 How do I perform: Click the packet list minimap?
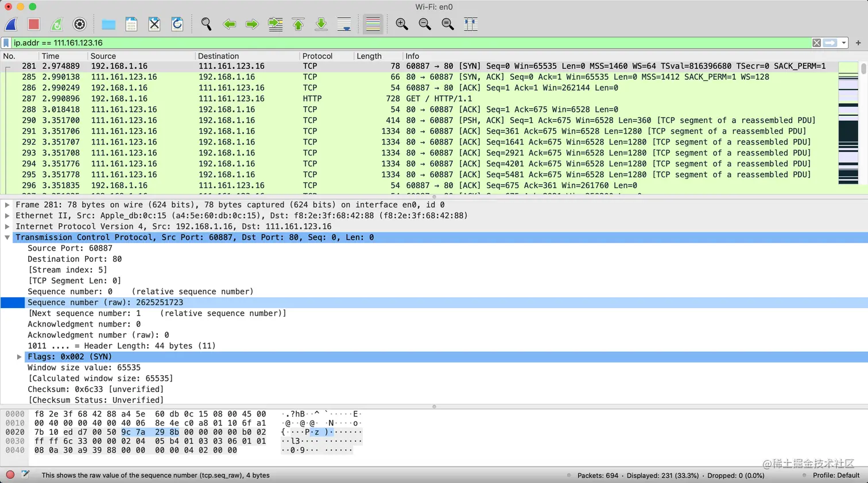pos(848,123)
